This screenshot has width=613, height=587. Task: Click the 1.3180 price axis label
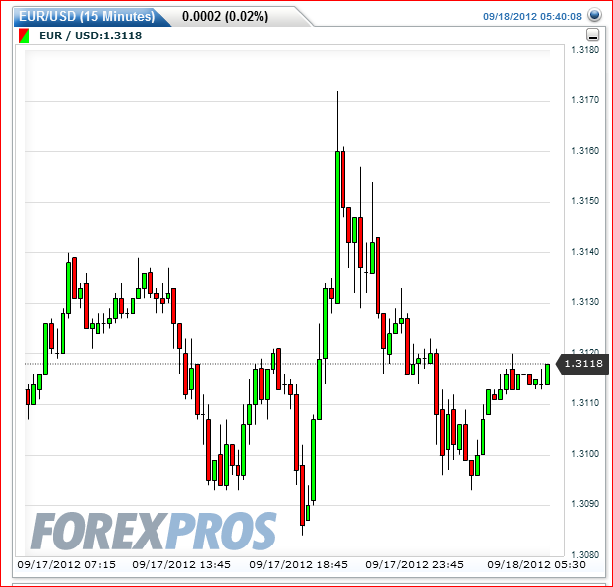585,50
